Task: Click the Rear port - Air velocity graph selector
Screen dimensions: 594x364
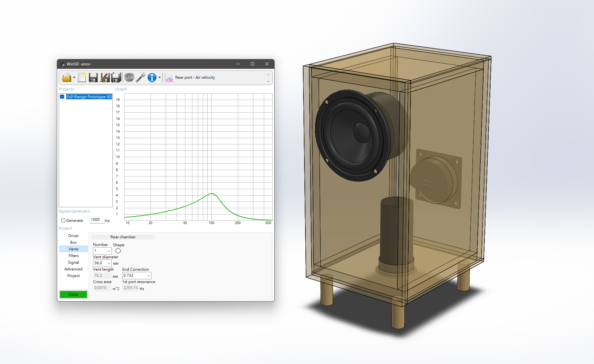Action: click(x=195, y=77)
